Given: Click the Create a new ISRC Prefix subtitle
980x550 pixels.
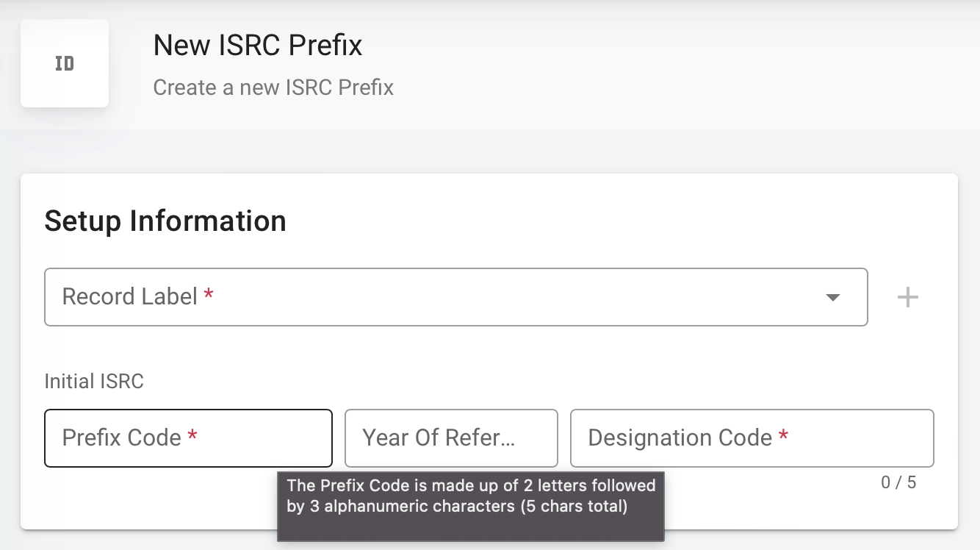Looking at the screenshot, I should (x=273, y=87).
